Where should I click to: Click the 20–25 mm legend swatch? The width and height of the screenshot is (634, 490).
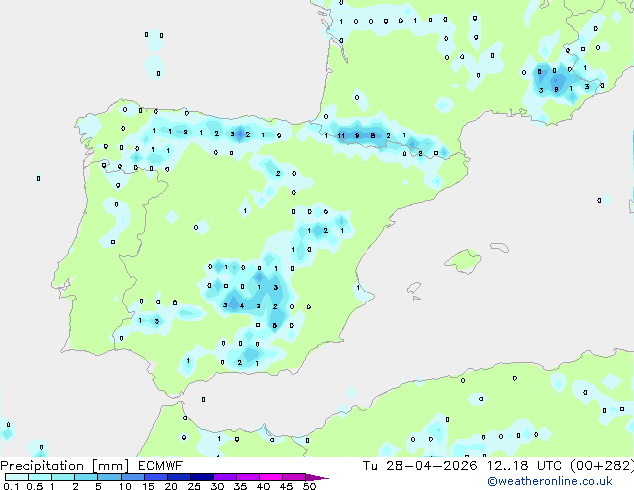pos(178,477)
